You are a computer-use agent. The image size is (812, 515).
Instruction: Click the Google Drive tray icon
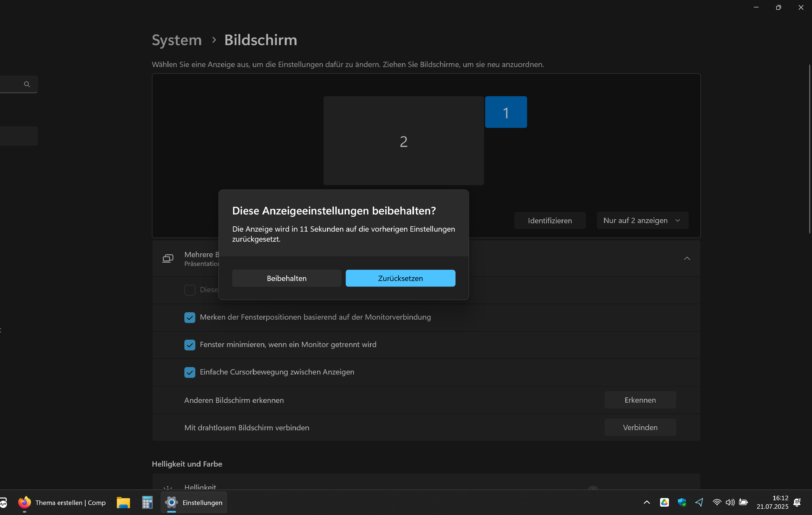coord(664,503)
